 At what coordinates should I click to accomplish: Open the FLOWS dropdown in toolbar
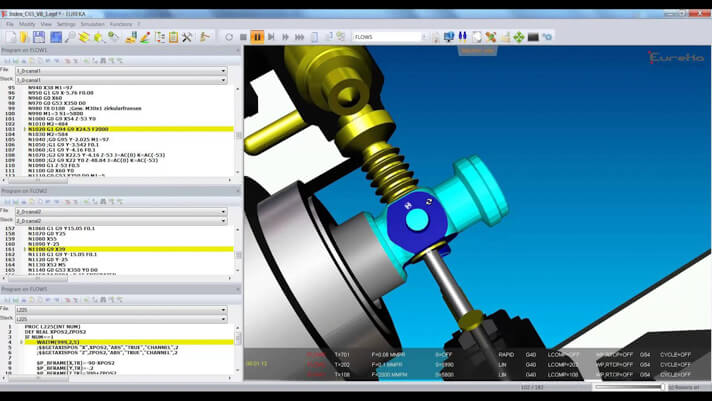[394, 37]
